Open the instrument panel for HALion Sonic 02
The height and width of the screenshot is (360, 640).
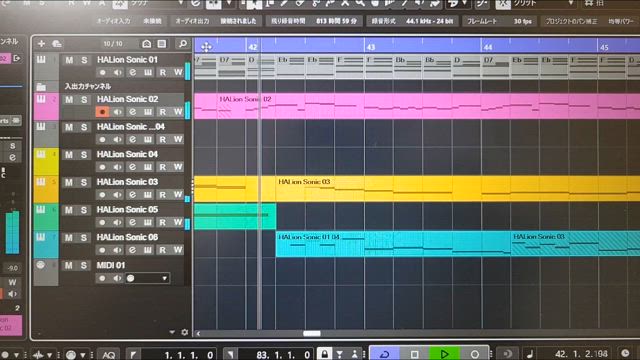pos(148,111)
